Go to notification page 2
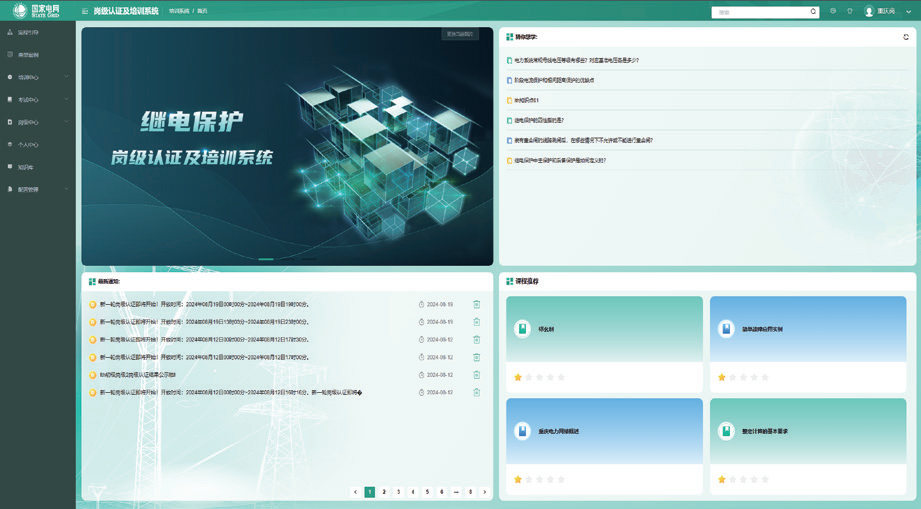 (384, 492)
